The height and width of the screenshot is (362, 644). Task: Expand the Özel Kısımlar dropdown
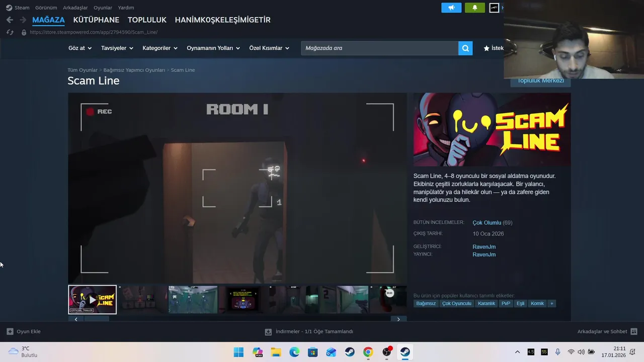click(269, 48)
